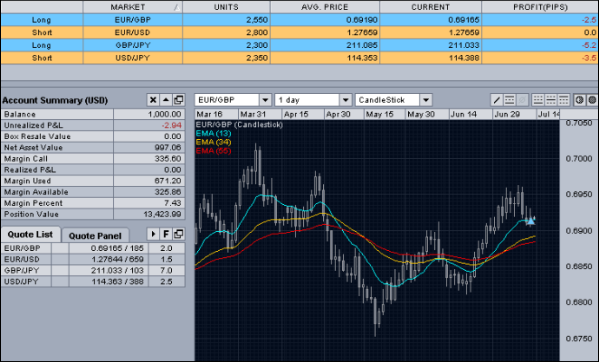599x362 pixels.
Task: Click the Jun 29 date on the time axis
Action: [507, 114]
